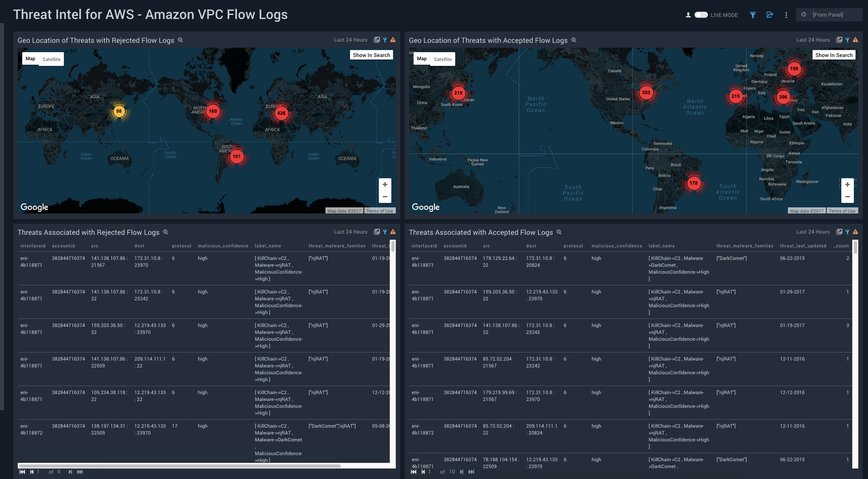
Task: Open the 'Terms of Use' link on the accepted flow logs map
Action: pyautogui.click(x=842, y=211)
